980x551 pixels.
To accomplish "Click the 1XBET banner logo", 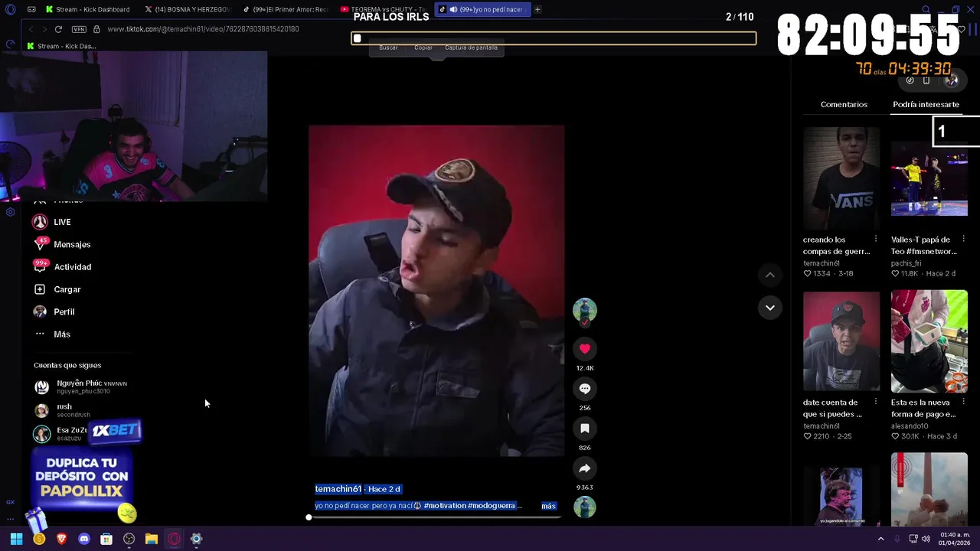I will 116,430.
